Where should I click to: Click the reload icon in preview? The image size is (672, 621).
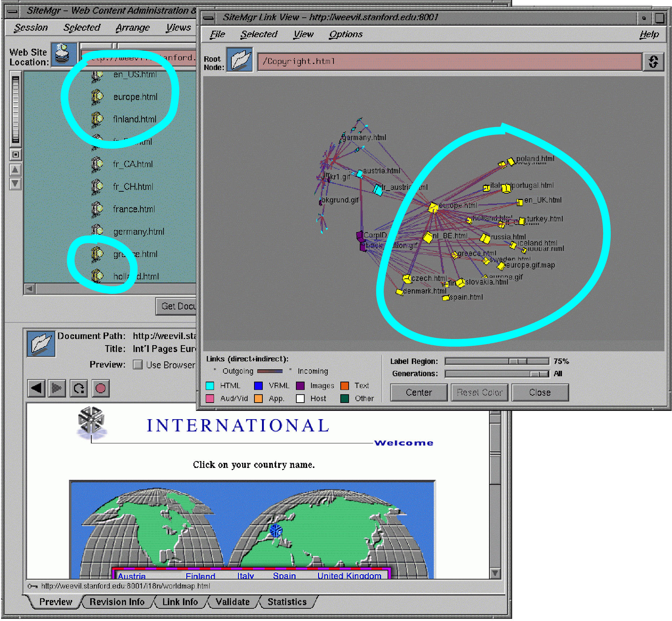[79, 388]
